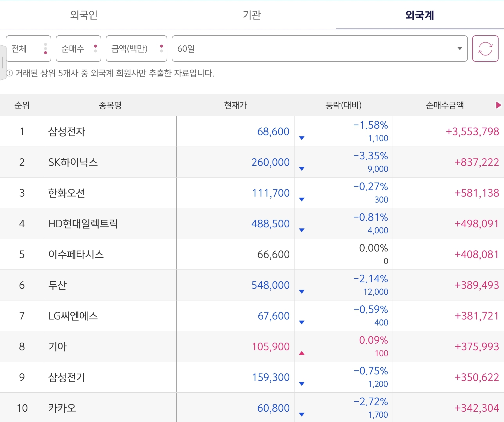This screenshot has width=504, height=422.
Task: Click the 111,700 current price
Action: (x=271, y=193)
